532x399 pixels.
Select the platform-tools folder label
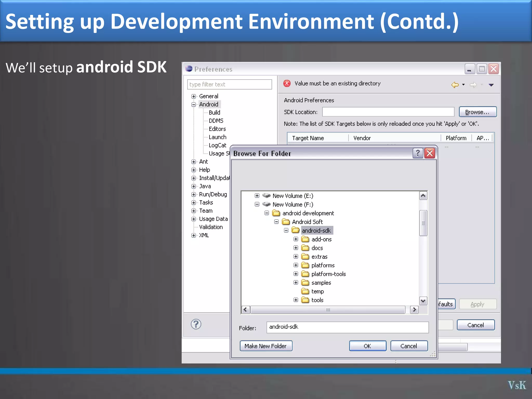coord(329,274)
